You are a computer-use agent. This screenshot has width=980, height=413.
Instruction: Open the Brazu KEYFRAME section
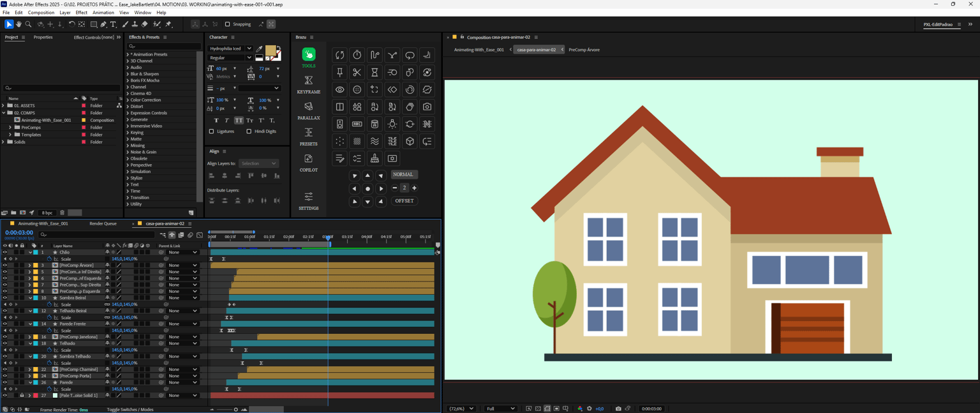click(x=309, y=84)
